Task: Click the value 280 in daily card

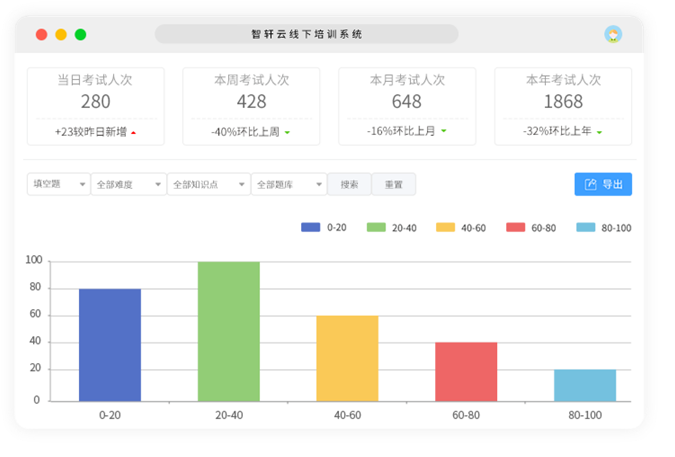Action: [96, 102]
